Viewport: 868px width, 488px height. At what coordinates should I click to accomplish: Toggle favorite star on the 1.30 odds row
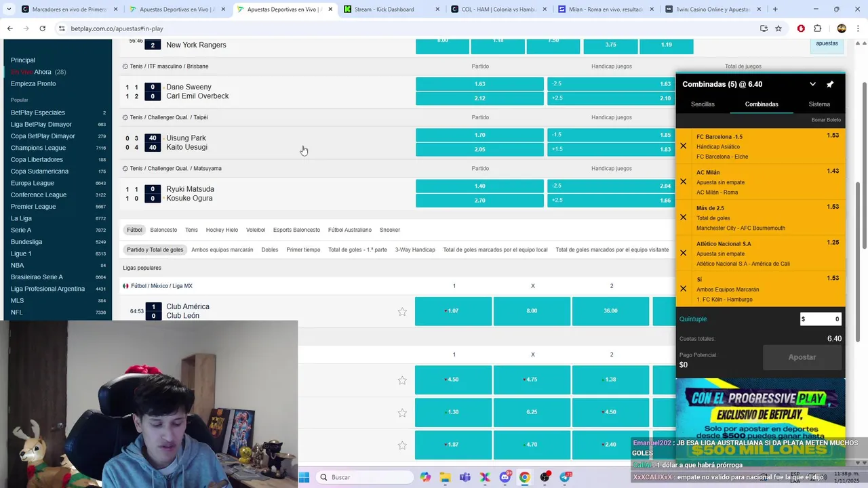402,413
